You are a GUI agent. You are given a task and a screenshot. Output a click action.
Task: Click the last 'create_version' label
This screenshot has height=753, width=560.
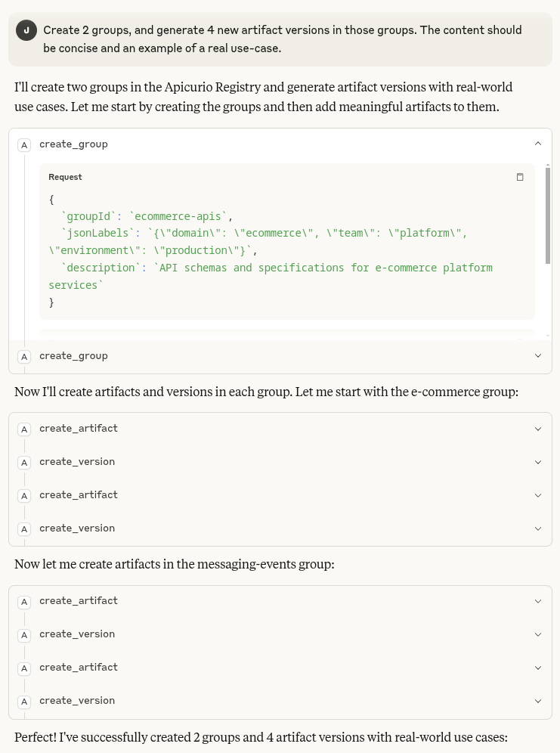coord(77,700)
